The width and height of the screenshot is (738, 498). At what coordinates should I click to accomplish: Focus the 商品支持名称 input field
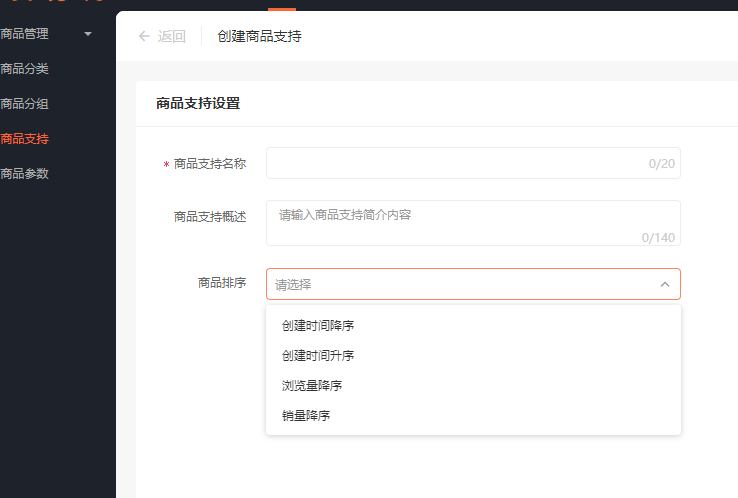coord(473,163)
